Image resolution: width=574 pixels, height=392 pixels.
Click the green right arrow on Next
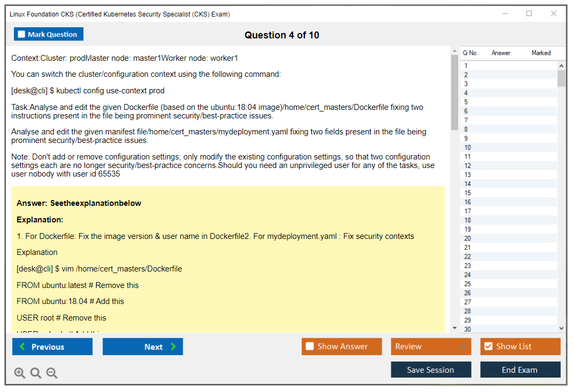tap(174, 347)
